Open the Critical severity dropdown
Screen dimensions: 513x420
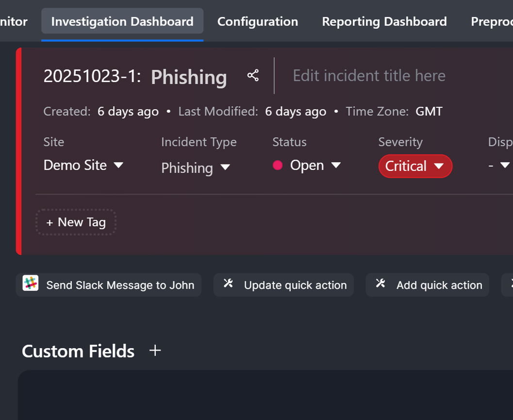(x=415, y=166)
